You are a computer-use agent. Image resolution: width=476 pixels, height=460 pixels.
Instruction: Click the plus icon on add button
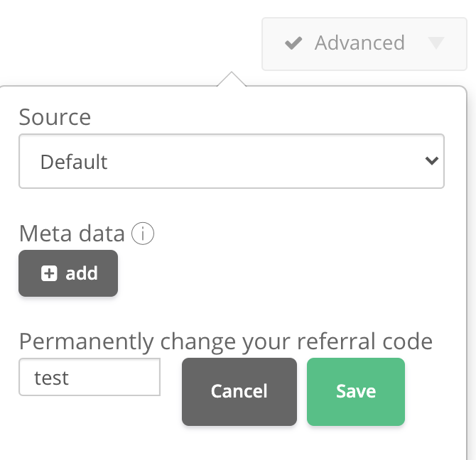coord(49,273)
